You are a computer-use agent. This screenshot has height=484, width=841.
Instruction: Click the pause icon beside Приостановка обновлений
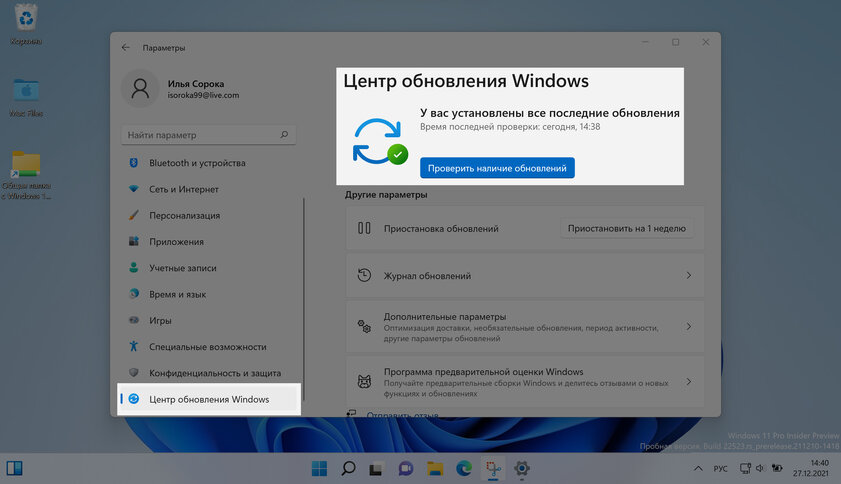click(364, 228)
